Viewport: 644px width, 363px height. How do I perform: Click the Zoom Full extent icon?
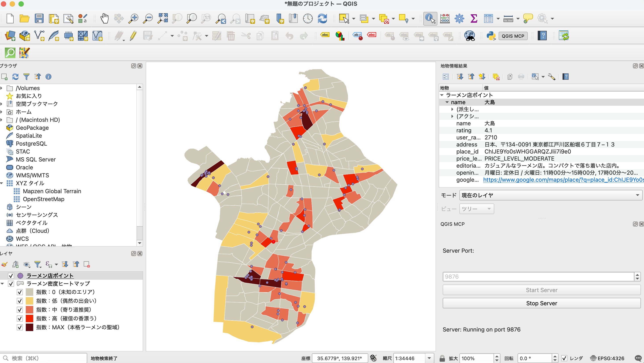pos(163,19)
